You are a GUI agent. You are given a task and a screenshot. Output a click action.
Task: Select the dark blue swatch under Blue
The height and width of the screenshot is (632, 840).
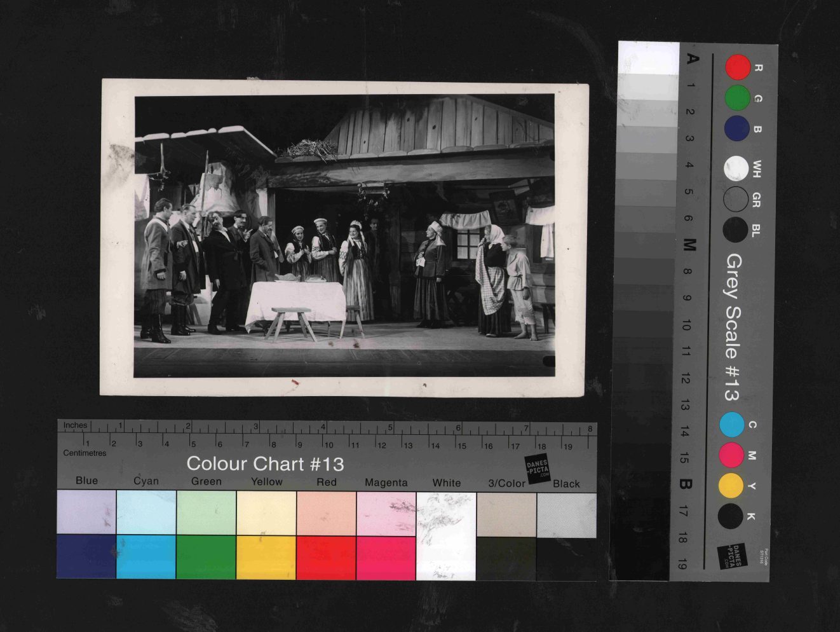(86, 557)
